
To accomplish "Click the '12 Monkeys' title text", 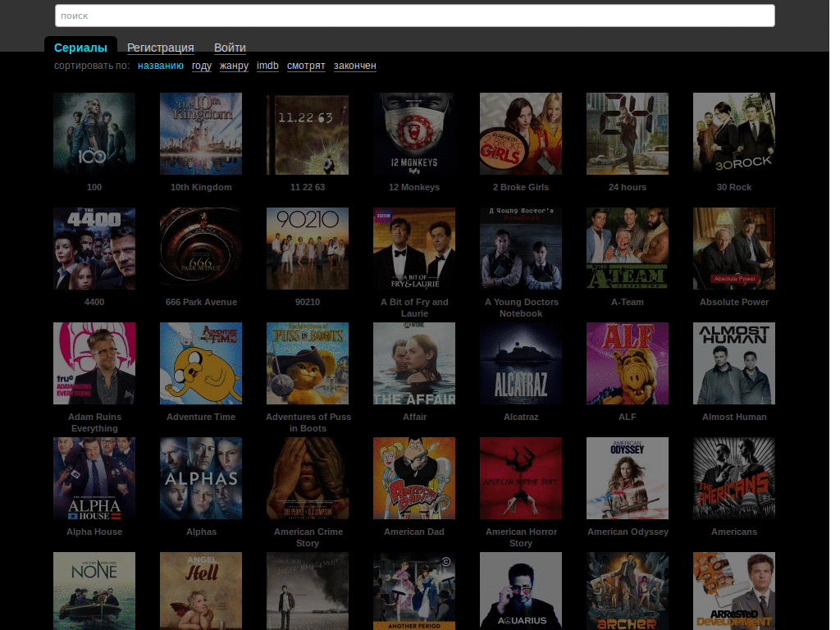I will [x=414, y=187].
